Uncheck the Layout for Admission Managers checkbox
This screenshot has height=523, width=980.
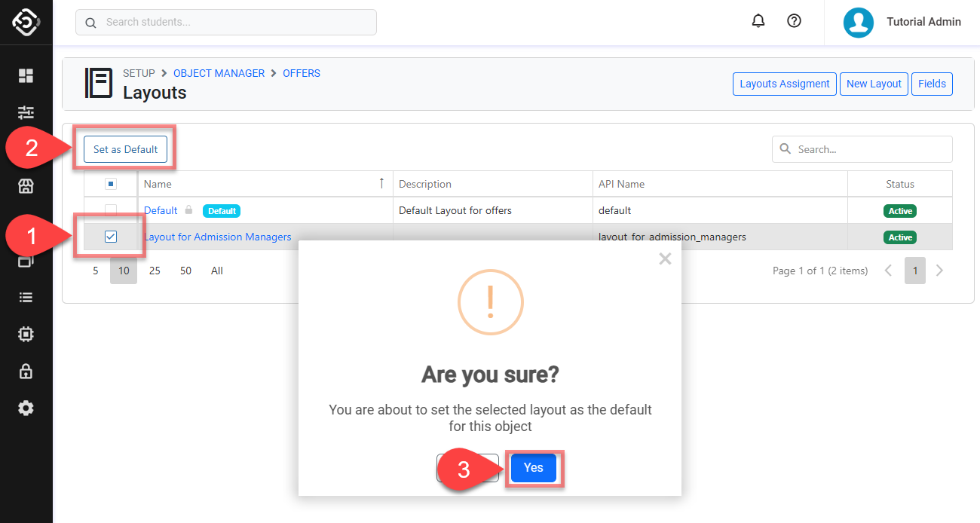(x=111, y=237)
